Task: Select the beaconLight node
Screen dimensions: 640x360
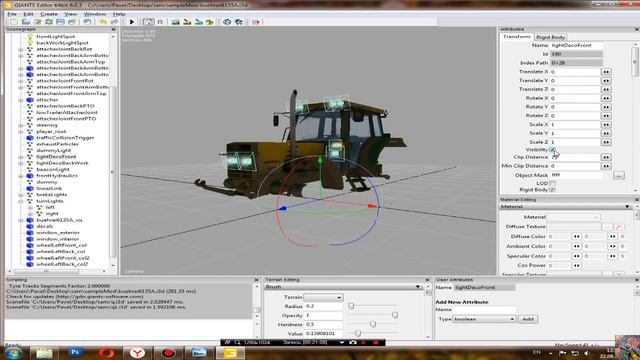Action: coord(53,169)
